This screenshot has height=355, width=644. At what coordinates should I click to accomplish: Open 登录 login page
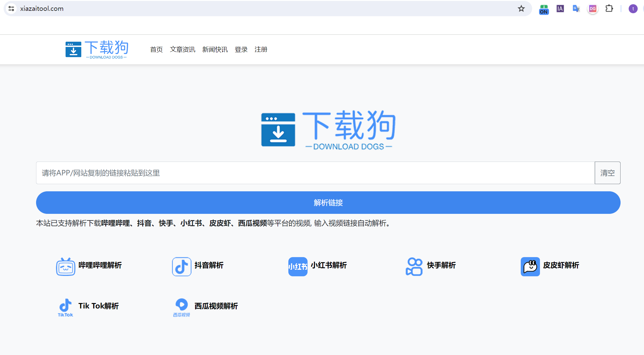tap(241, 50)
